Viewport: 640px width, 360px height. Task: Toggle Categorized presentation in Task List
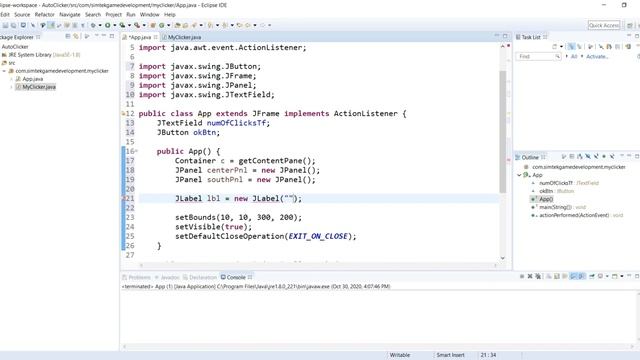tap(571, 47)
